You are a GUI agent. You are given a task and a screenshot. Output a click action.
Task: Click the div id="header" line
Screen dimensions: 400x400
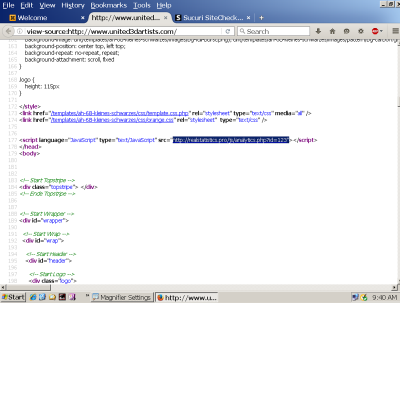click(x=49, y=261)
